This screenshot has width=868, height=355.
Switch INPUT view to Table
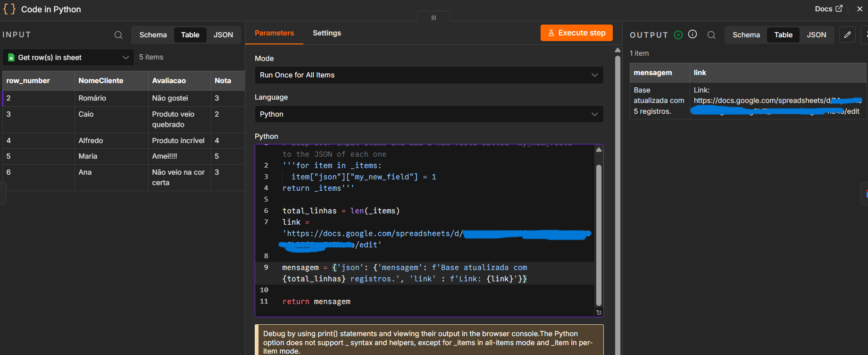190,35
